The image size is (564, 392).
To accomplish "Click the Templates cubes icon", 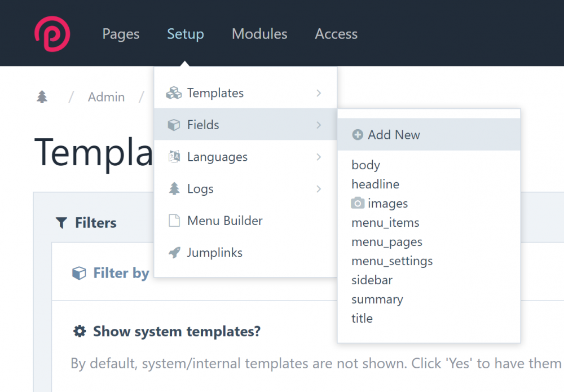I will [174, 93].
